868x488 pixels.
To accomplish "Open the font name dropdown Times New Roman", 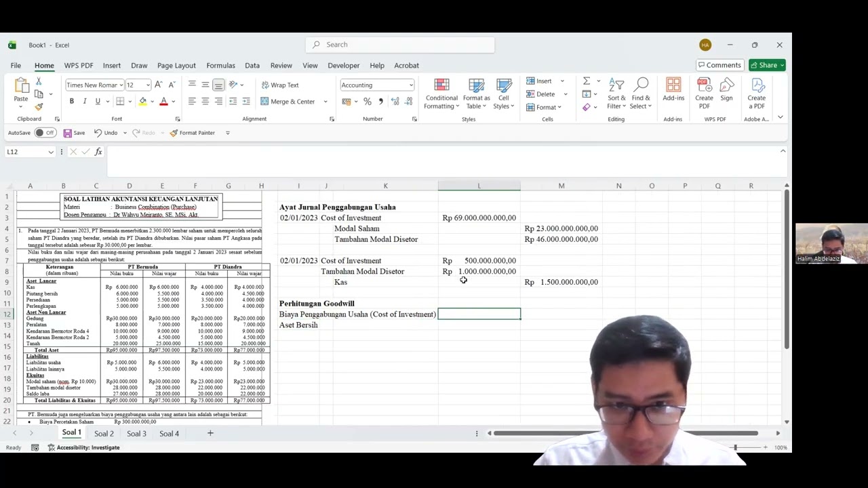I will point(121,85).
